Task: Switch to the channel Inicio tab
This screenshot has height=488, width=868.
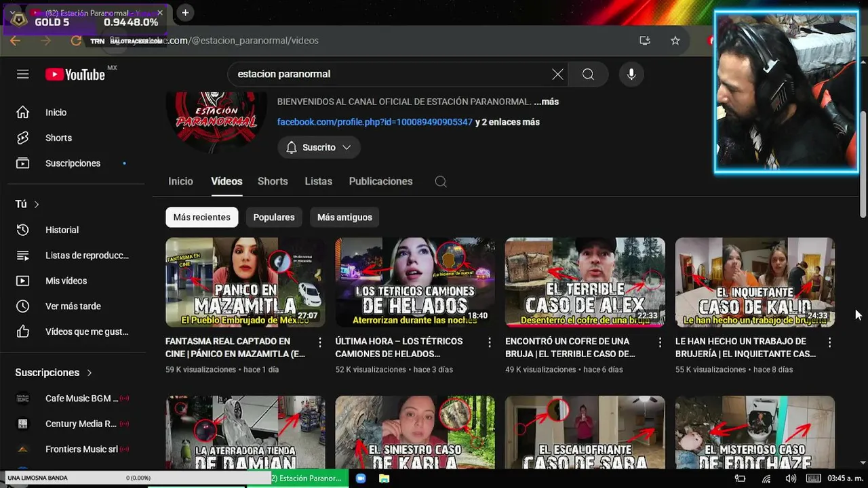Action: (x=180, y=182)
